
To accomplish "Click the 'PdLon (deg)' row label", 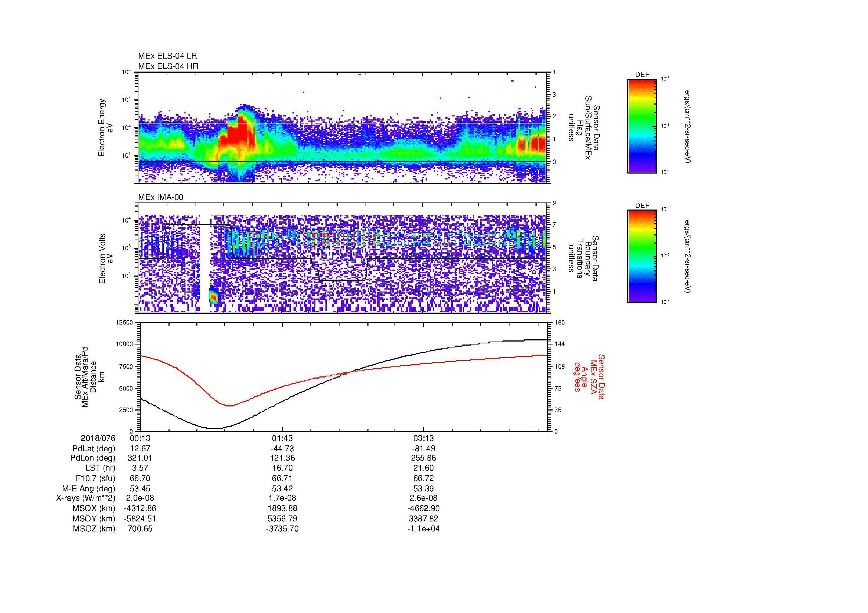I will [x=94, y=458].
